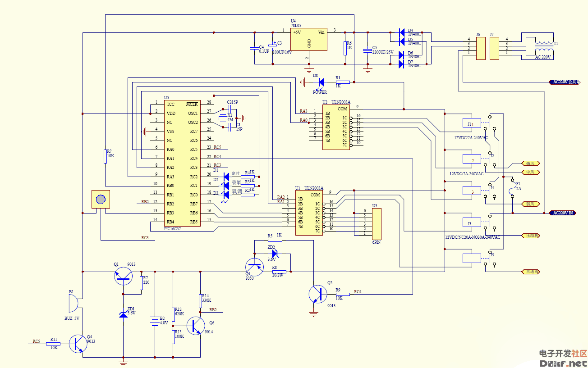This screenshot has height=368, width=588.
Task: Click diode D4 1N4001
Action: (x=401, y=32)
